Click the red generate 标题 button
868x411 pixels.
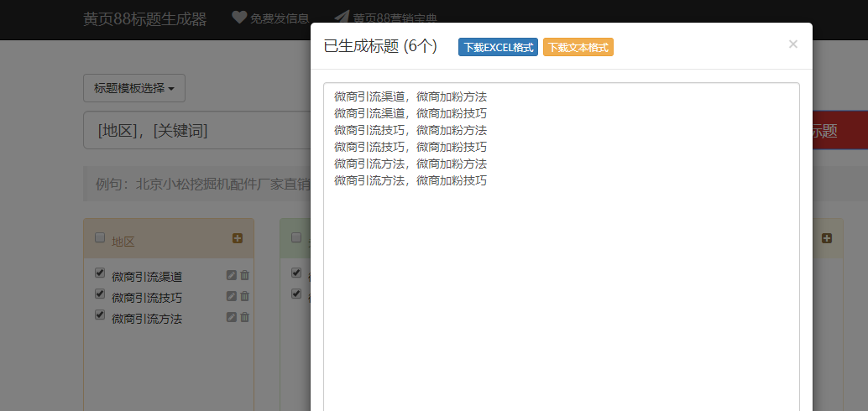(x=839, y=131)
